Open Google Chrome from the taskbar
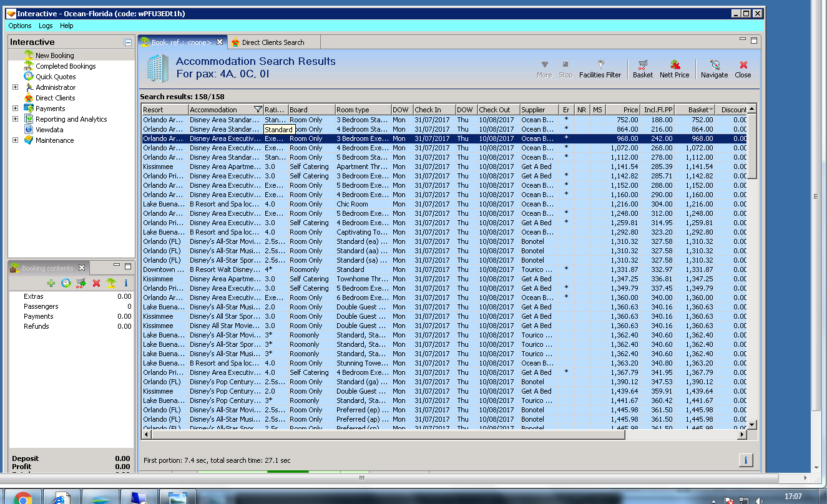Screen dimensions: 827x504 [x=23, y=498]
